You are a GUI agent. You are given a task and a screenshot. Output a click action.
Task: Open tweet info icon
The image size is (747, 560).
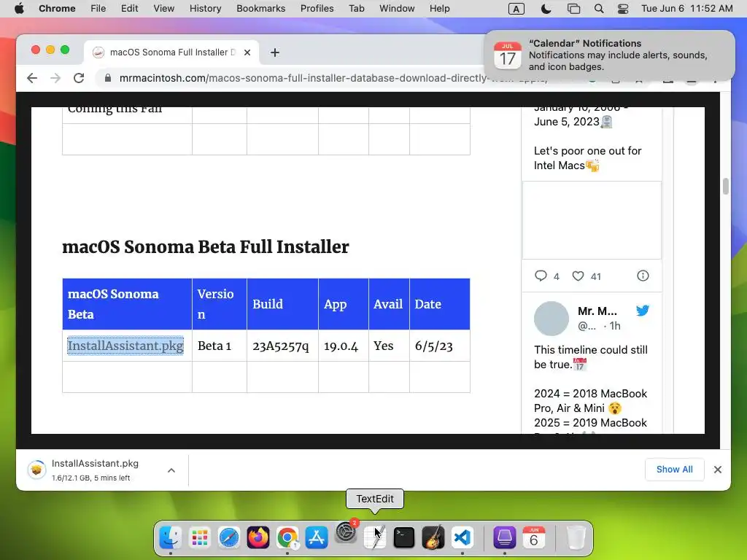[643, 276]
